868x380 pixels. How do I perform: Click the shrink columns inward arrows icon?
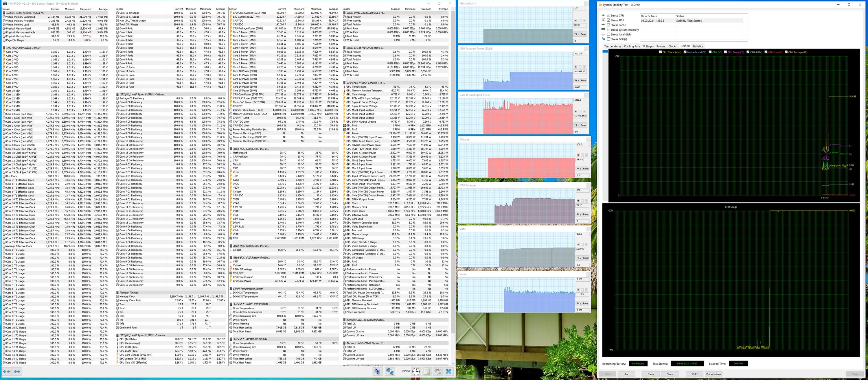point(17,371)
